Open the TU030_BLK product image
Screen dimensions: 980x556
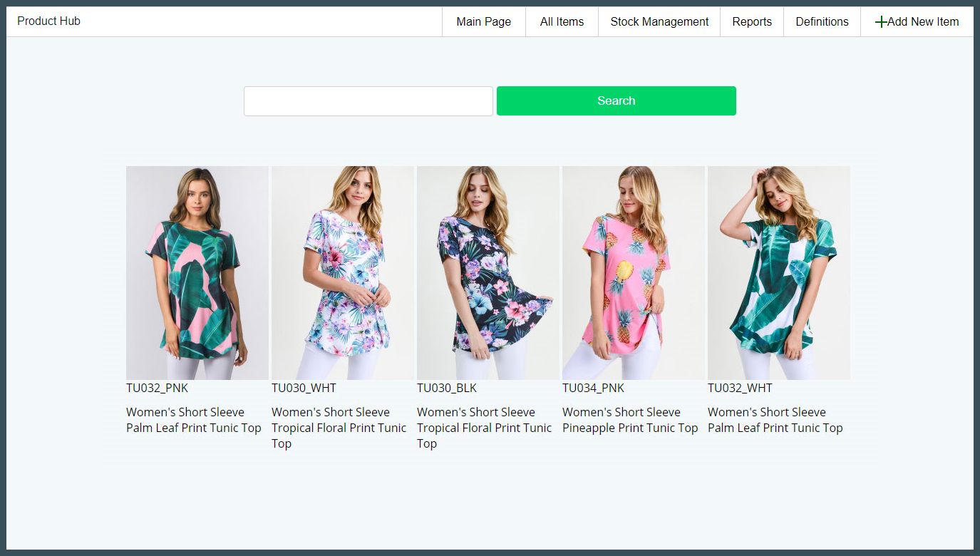[488, 273]
